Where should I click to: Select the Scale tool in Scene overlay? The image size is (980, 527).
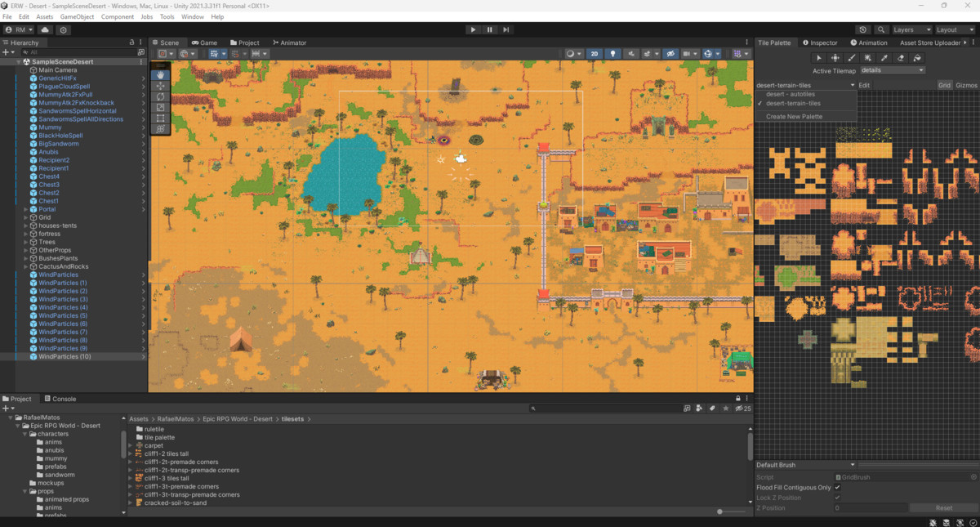coord(161,107)
